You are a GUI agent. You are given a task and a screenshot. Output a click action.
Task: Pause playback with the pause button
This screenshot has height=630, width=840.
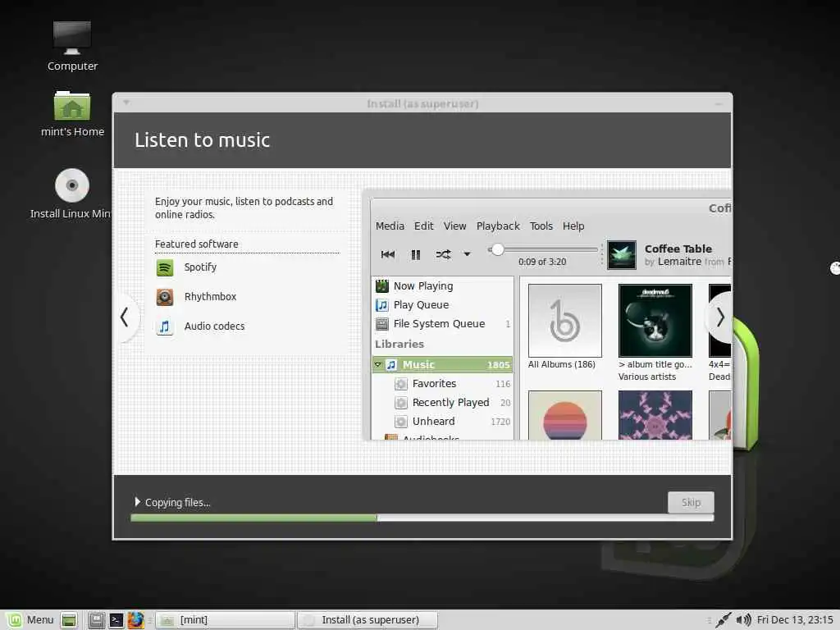(x=416, y=254)
